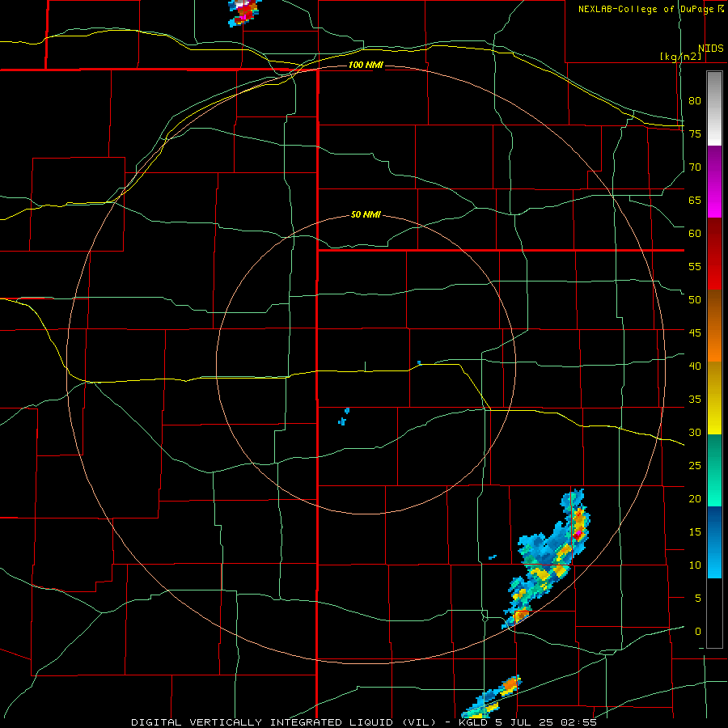The width and height of the screenshot is (728, 728).
Task: Click the 50 value on color scale
Action: [695, 300]
